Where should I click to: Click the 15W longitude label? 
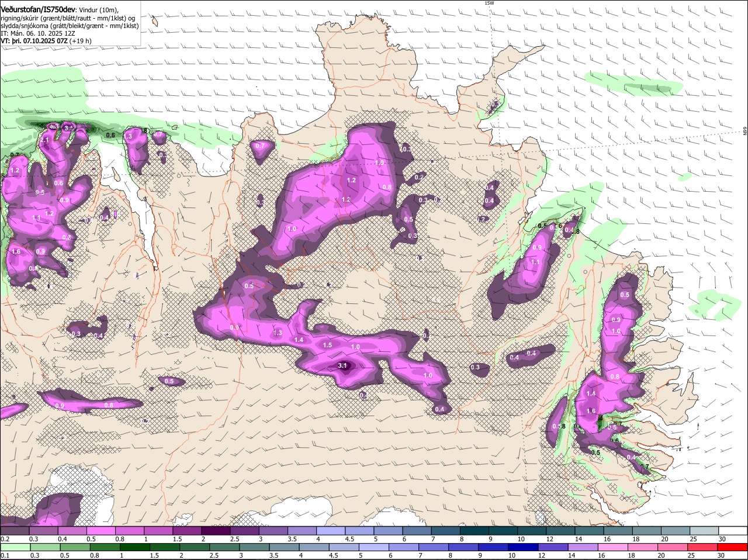click(x=489, y=3)
